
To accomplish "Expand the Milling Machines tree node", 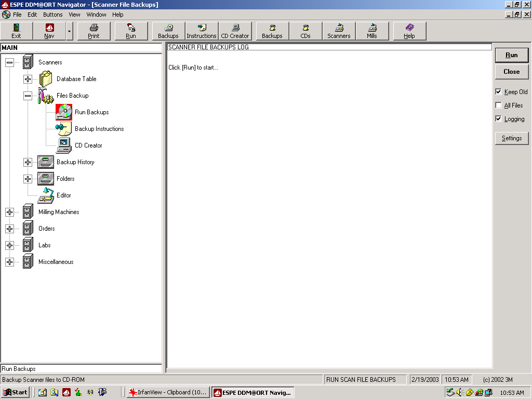I will click(x=9, y=212).
